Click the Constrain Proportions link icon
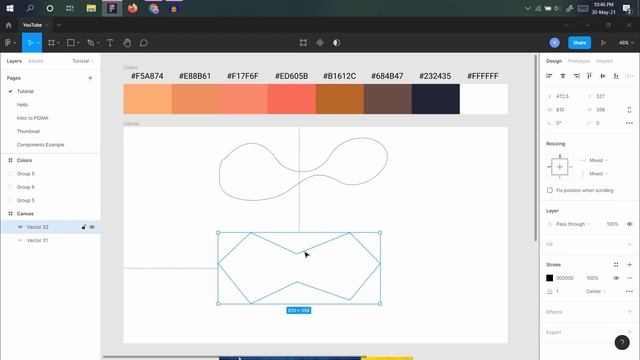640x360 pixels. point(629,109)
